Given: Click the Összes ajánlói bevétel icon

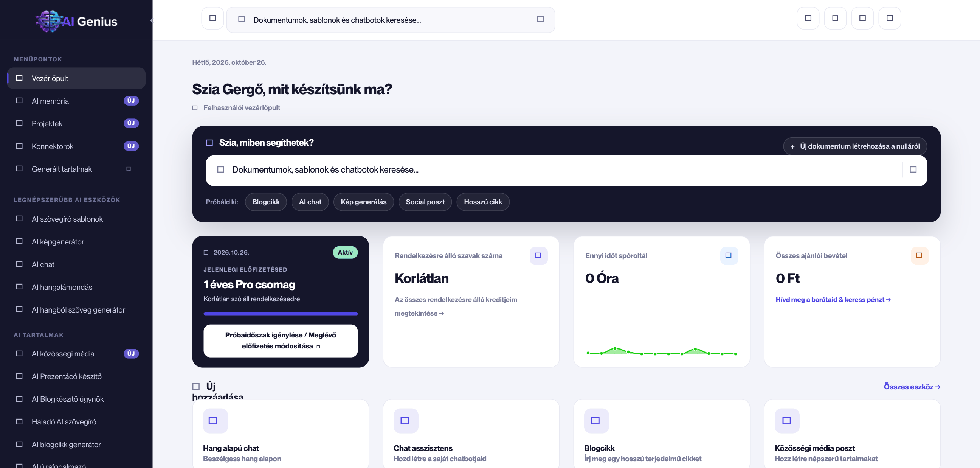Looking at the screenshot, I should pos(920,255).
